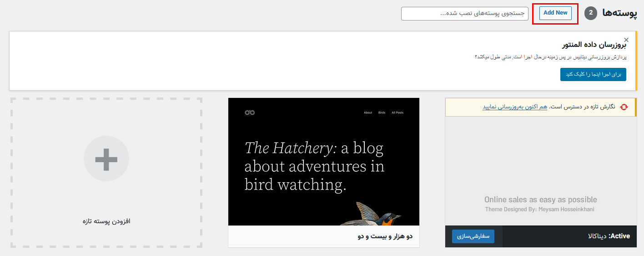The height and width of the screenshot is (256, 644).
Task: Click the 'About' link in theme preview
Action: (x=368, y=113)
